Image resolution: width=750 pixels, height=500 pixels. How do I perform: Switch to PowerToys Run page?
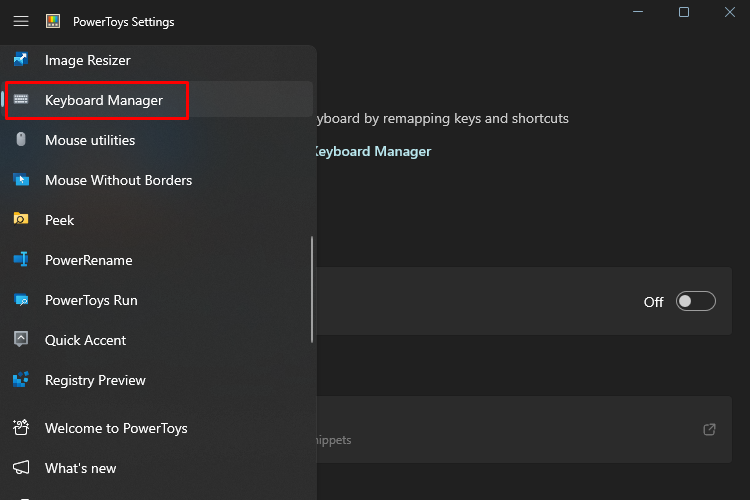coord(158,300)
